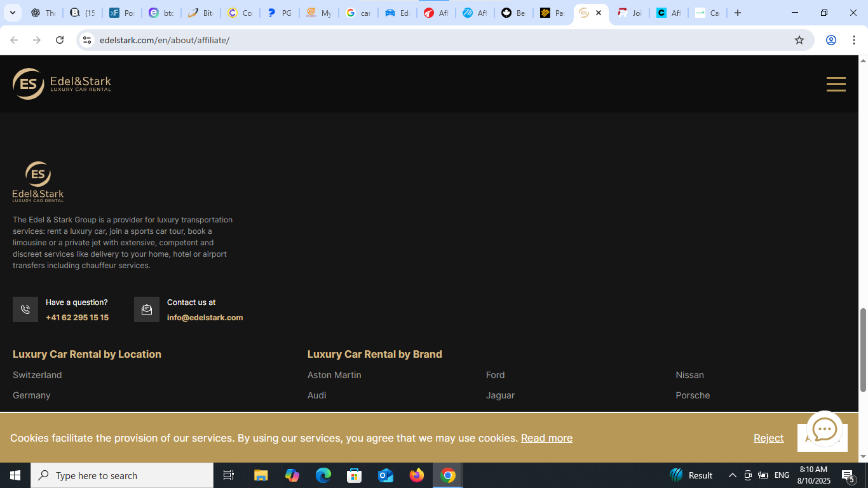This screenshot has width=868, height=488.
Task: Switch to the 'Th' ChatGPT tab
Action: pos(43,13)
